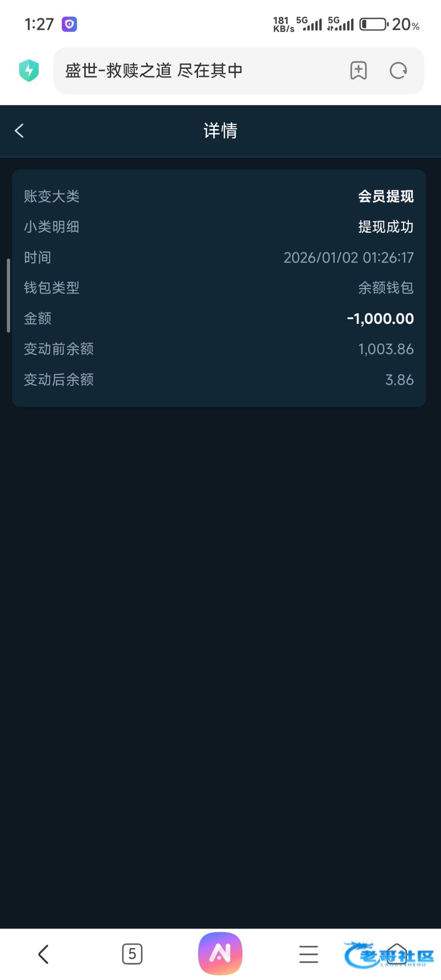
Task: Tap the battery indicator in status bar
Action: point(373,24)
